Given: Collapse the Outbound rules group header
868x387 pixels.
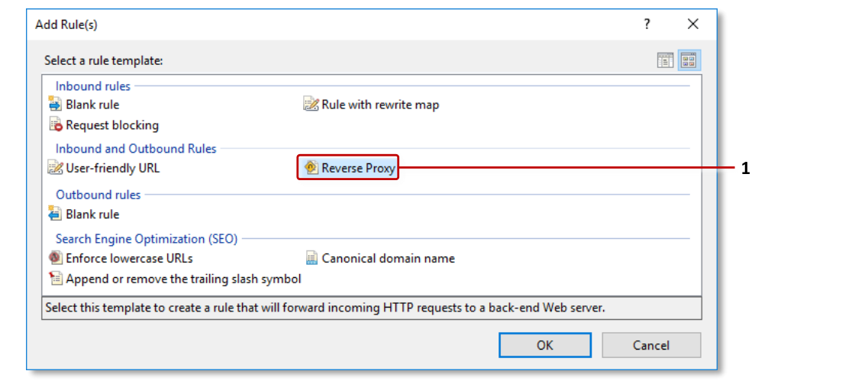Looking at the screenshot, I should coord(98,195).
